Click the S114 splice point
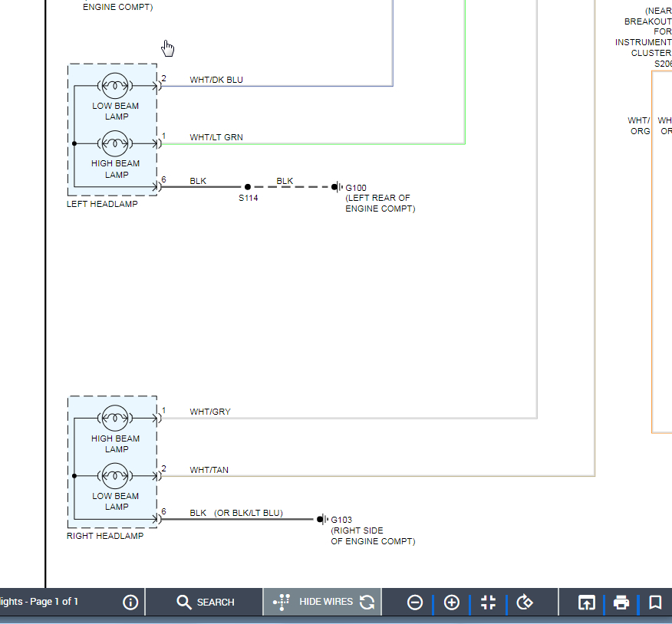The height and width of the screenshot is (624, 672). pyautogui.click(x=248, y=187)
